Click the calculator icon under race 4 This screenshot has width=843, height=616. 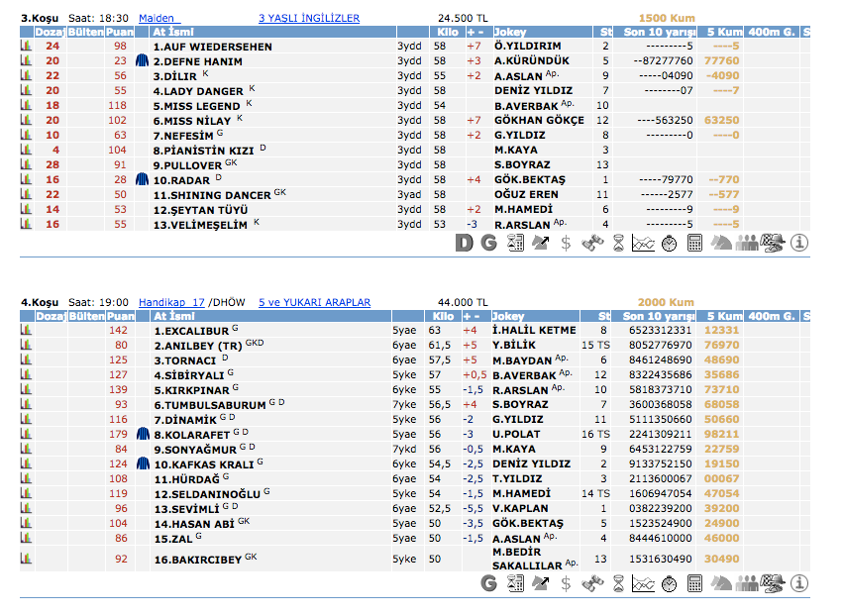click(x=694, y=583)
